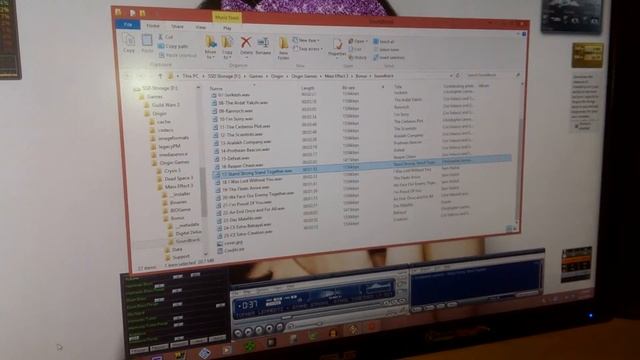Click Origin Games in breadcrumb path
Viewport: 640px width, 360px height.
tap(304, 76)
